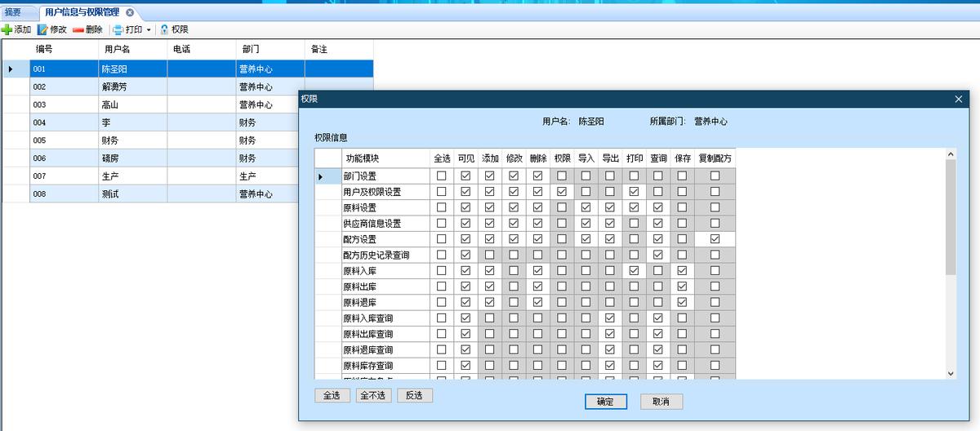Click the 全选 button at dialog bottom

pos(332,395)
